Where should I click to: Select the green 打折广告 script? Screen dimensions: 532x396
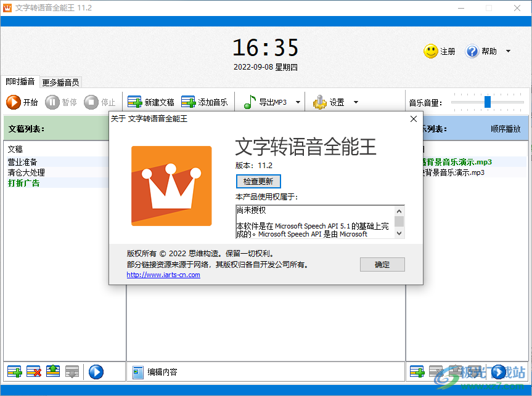24,183
